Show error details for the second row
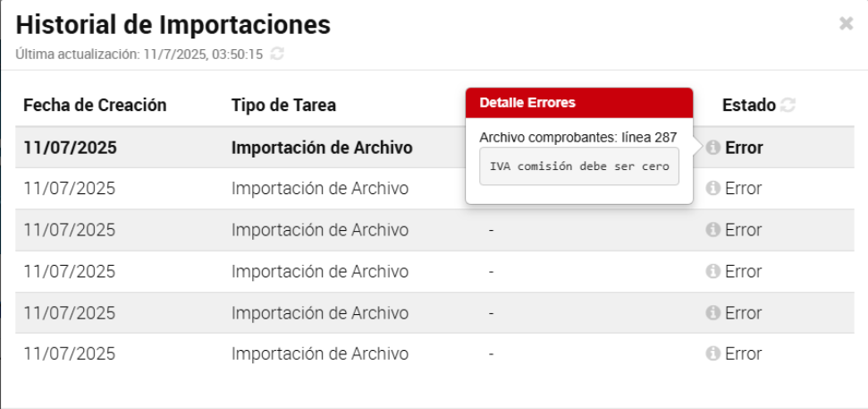The image size is (868, 409). point(712,189)
